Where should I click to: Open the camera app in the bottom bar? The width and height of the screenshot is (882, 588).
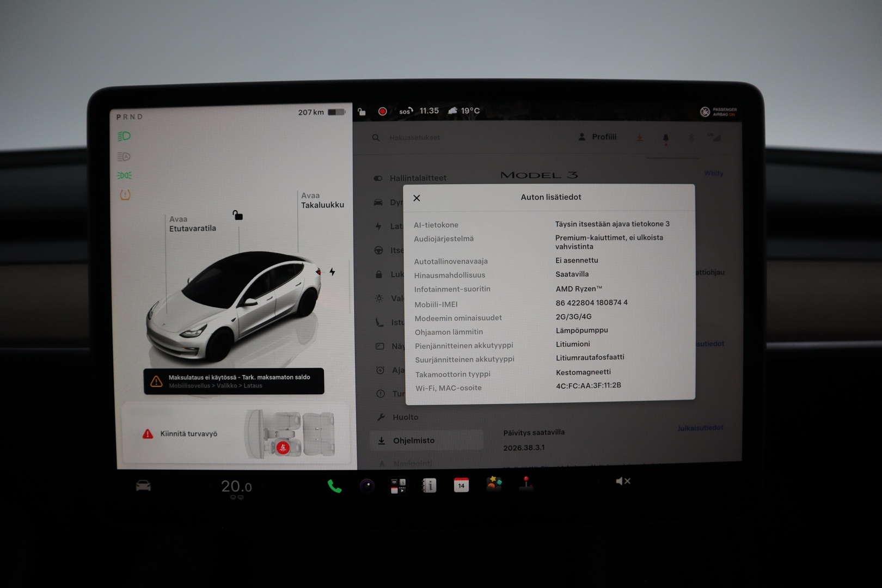pos(367,486)
